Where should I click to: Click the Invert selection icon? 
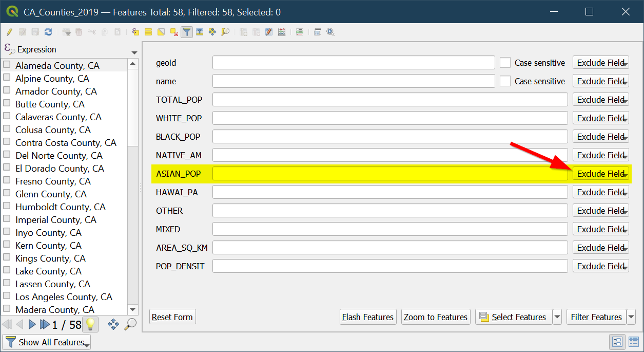(161, 32)
